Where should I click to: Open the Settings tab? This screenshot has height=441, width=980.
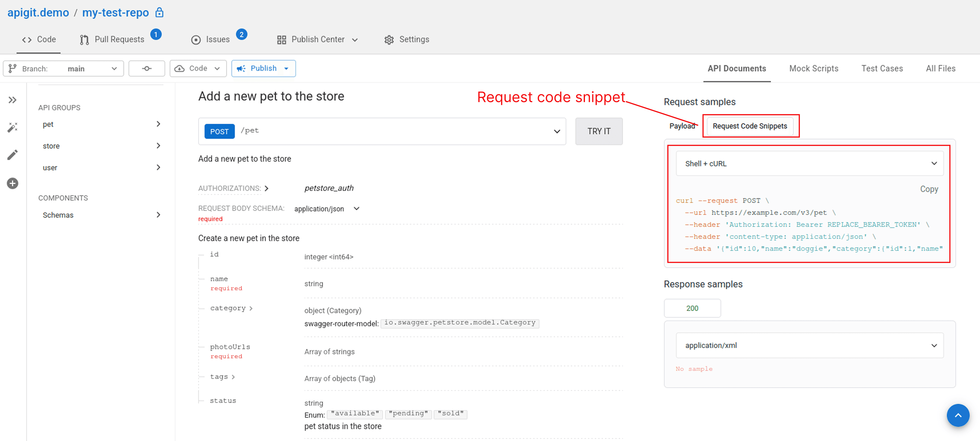click(407, 40)
